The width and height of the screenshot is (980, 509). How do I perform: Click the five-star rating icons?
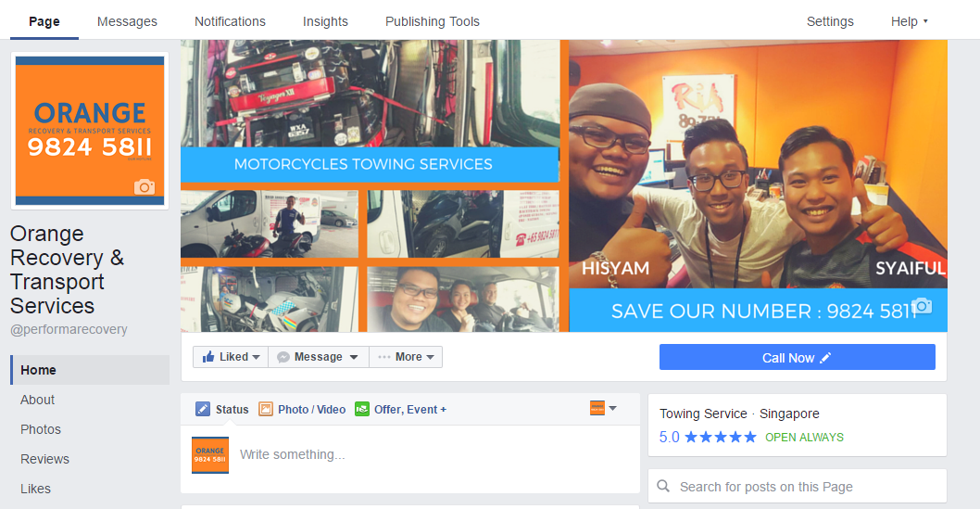pyautogui.click(x=720, y=437)
